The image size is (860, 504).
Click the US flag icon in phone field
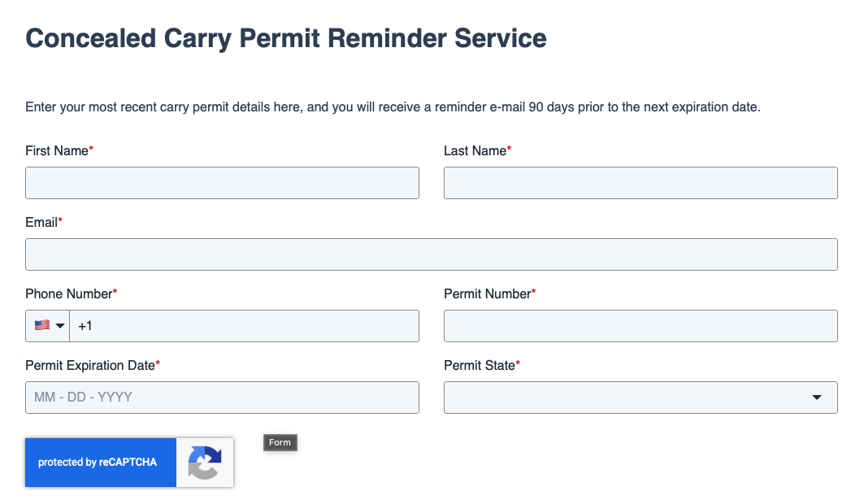pos(42,325)
